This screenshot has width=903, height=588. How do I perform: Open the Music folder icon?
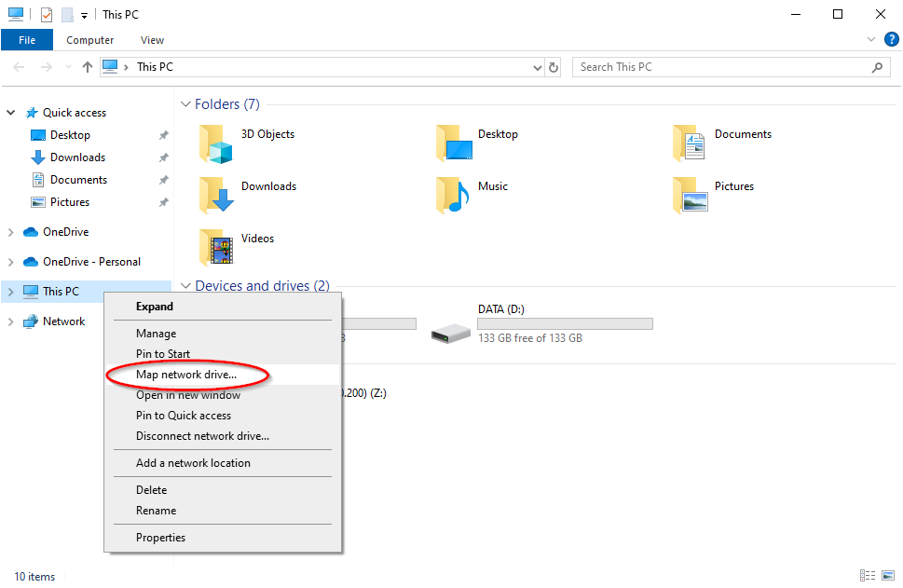(452, 195)
